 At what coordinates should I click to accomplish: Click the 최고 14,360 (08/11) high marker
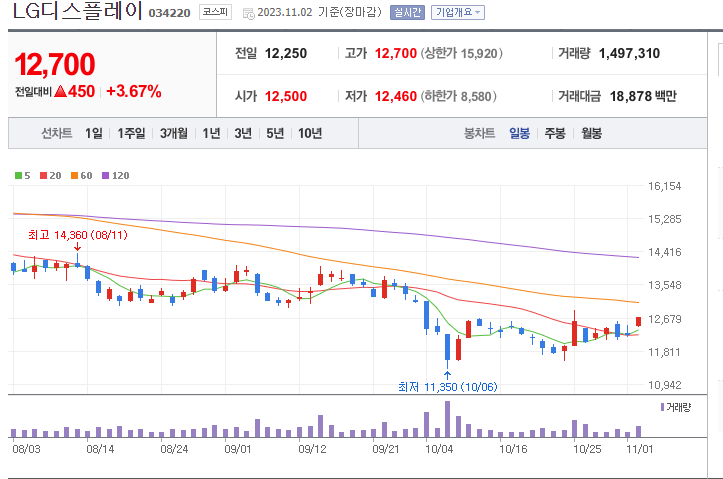78,235
